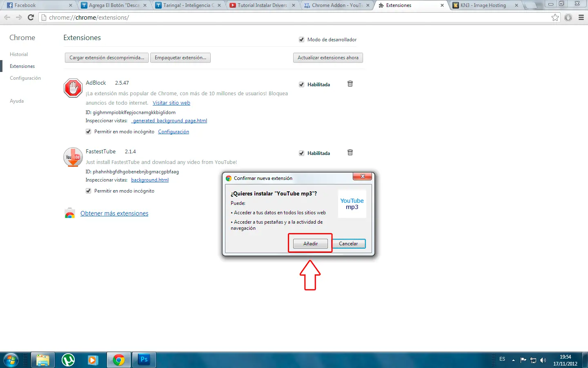This screenshot has width=588, height=368.
Task: Open the Chrome menu icon
Action: (581, 18)
